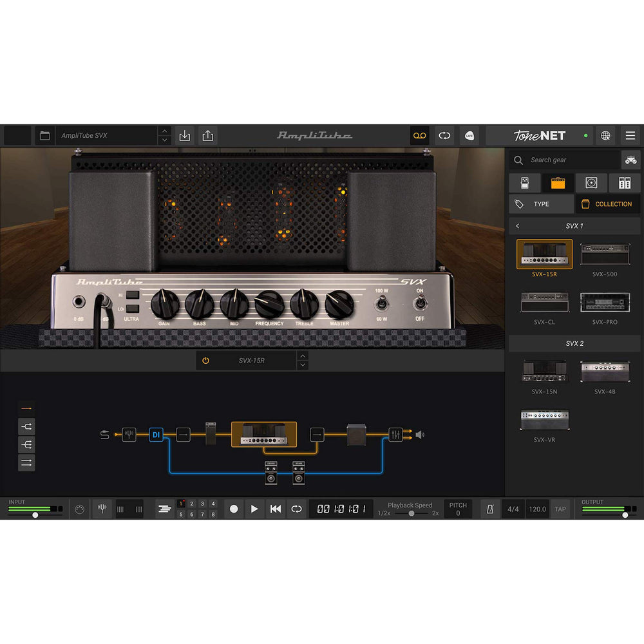The image size is (644, 644).
Task: Flip the 100 W / 60 W switch
Action: [382, 303]
